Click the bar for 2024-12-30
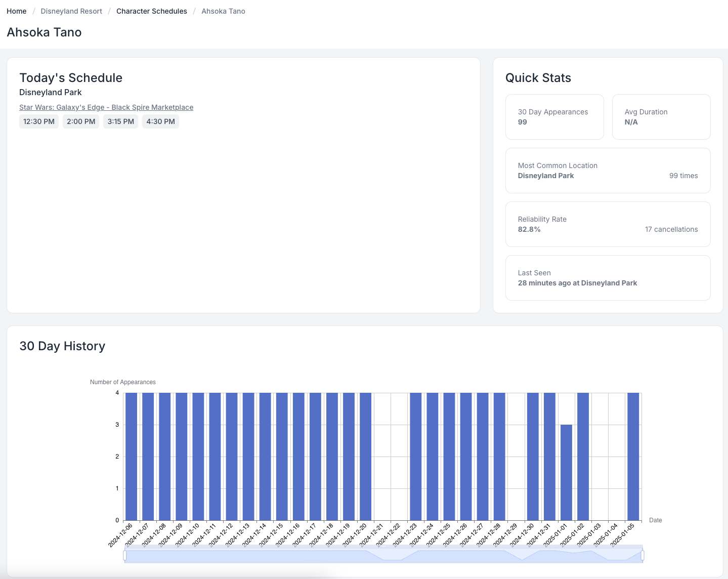The image size is (728, 579). click(533, 457)
